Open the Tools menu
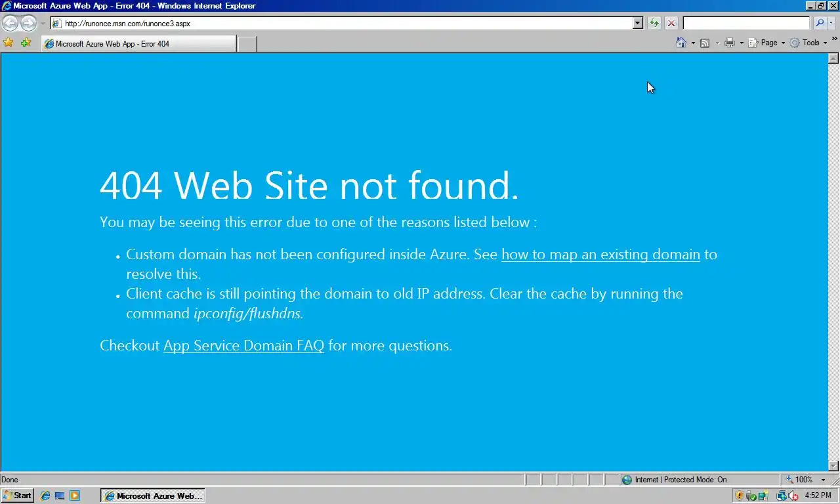The height and width of the screenshot is (504, 840). 808,43
